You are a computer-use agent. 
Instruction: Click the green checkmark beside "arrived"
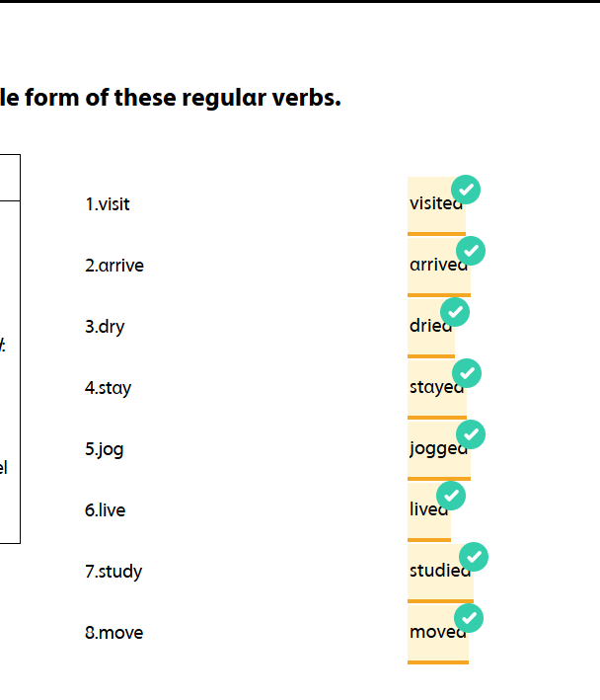point(471,251)
